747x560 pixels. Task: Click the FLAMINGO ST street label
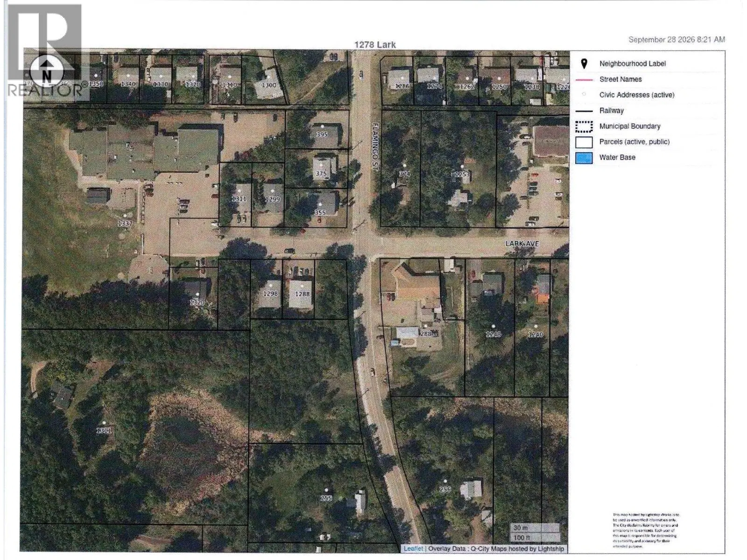click(374, 147)
